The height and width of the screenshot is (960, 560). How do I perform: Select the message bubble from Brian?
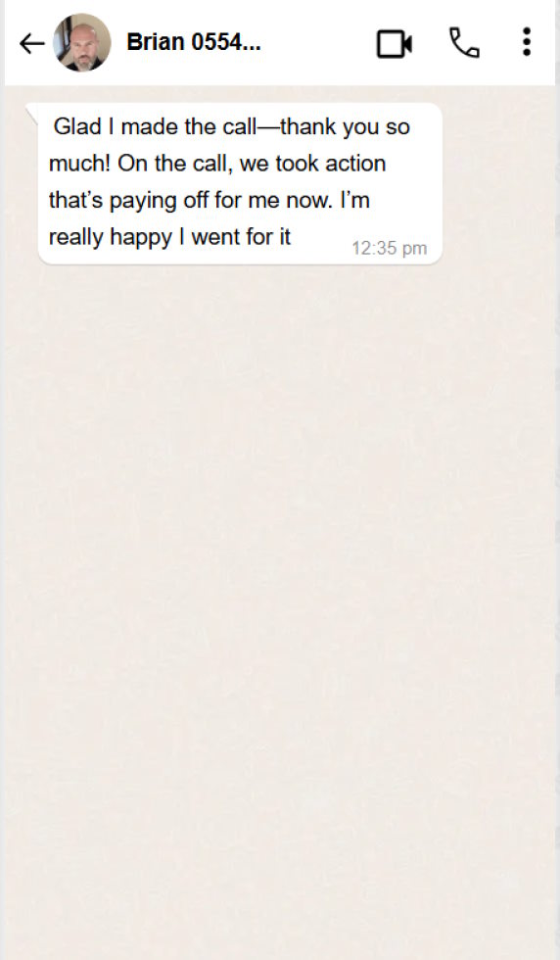click(x=240, y=184)
